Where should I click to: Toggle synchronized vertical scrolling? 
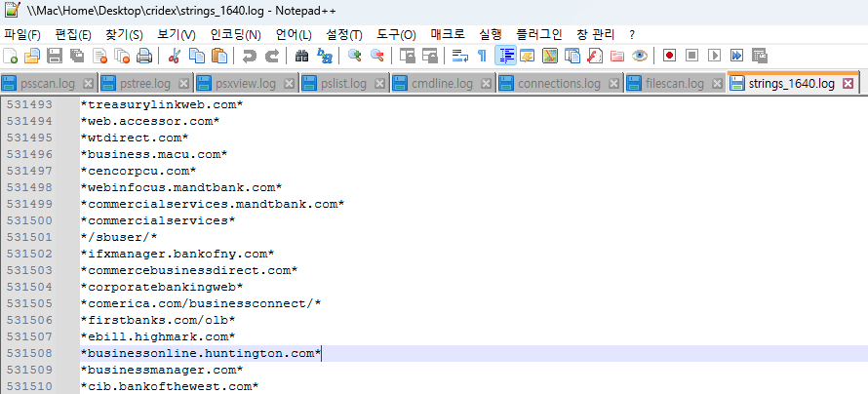[408, 56]
